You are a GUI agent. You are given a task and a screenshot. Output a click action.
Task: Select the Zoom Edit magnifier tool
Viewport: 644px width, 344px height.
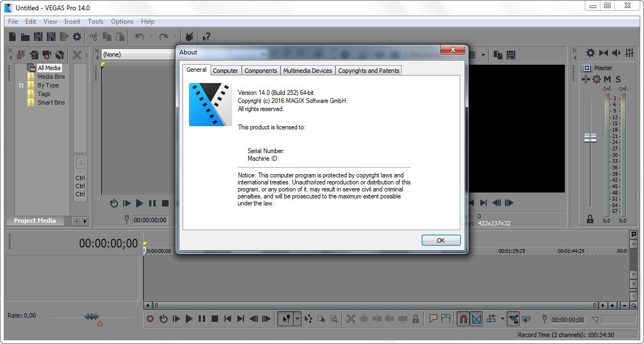tap(334, 319)
